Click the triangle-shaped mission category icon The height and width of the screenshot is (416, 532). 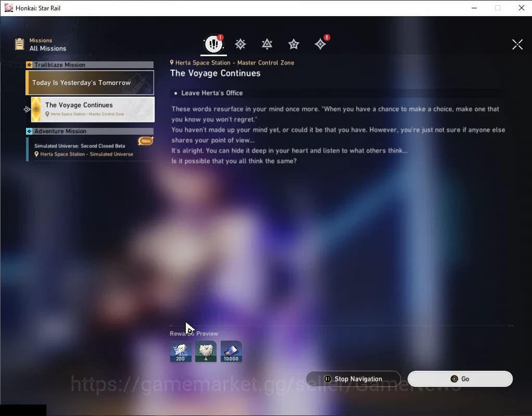267,44
